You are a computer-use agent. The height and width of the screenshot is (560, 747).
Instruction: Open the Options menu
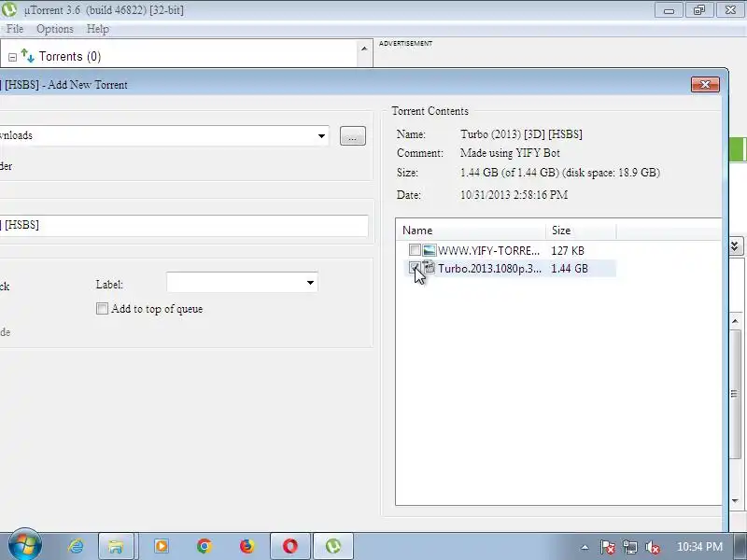tap(55, 29)
